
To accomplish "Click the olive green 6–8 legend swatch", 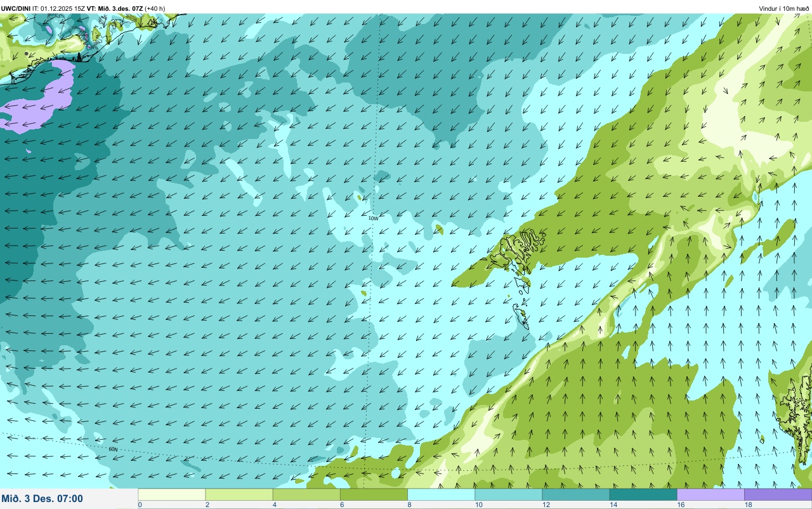I will coord(374,494).
